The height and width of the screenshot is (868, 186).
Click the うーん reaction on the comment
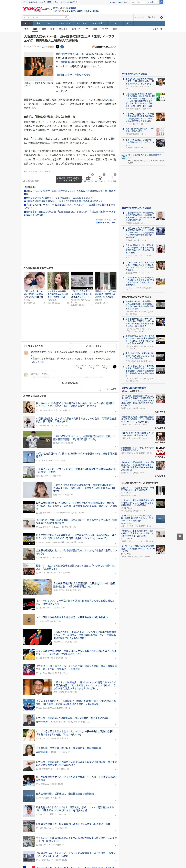107,367
